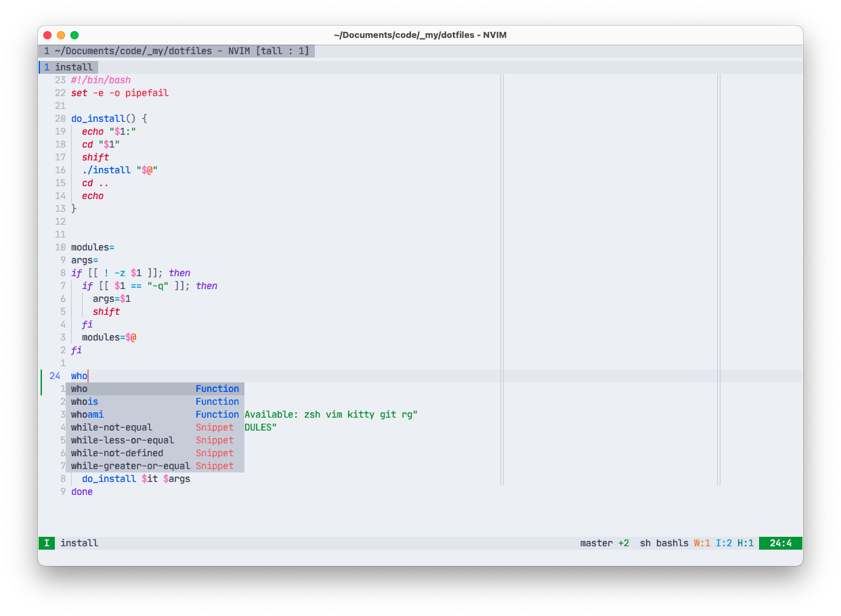Click the 'Available: zsh vim kitty git rg"' text
This screenshot has width=841, height=616.
click(x=331, y=414)
